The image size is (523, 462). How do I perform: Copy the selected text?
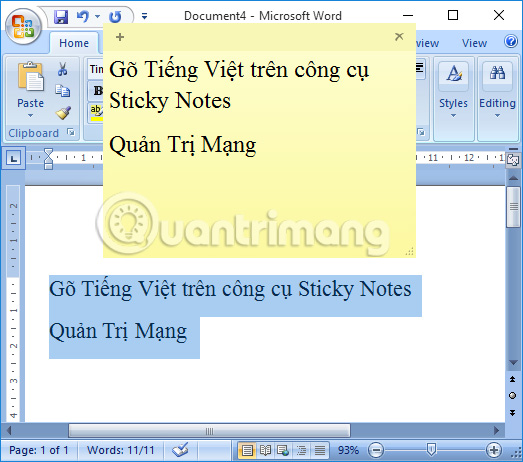62,91
